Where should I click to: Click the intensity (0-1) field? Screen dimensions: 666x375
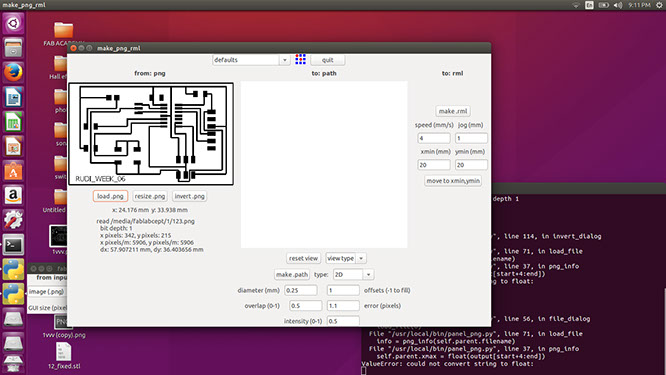click(343, 321)
